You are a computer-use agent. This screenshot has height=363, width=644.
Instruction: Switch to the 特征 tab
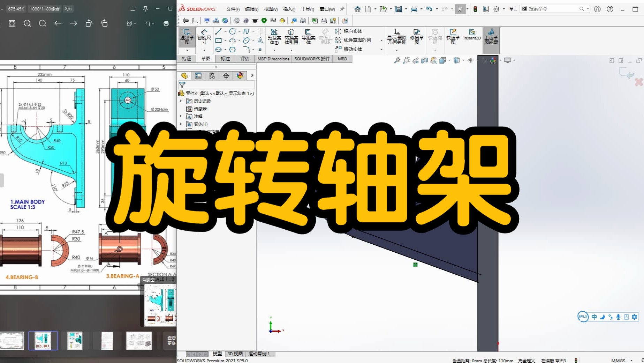(187, 59)
